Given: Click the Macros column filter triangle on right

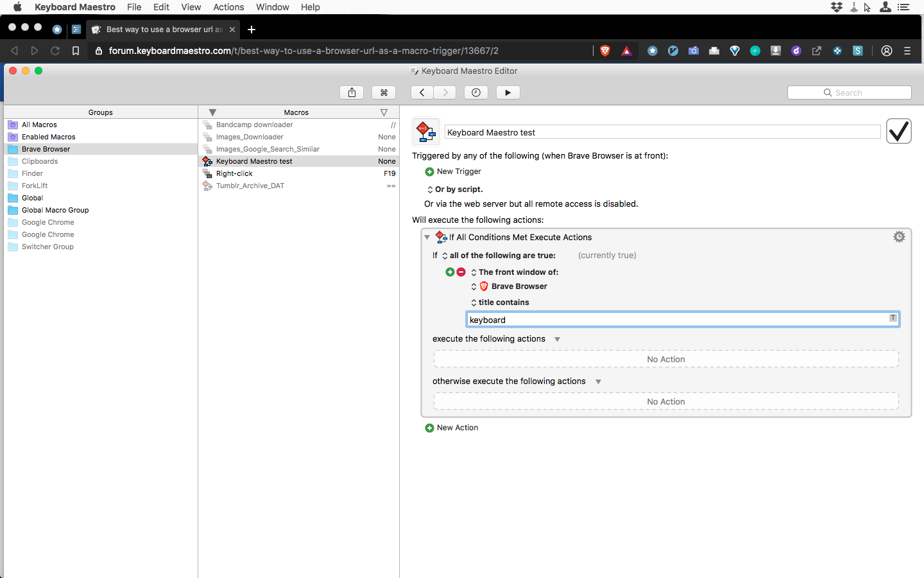Looking at the screenshot, I should (x=384, y=112).
